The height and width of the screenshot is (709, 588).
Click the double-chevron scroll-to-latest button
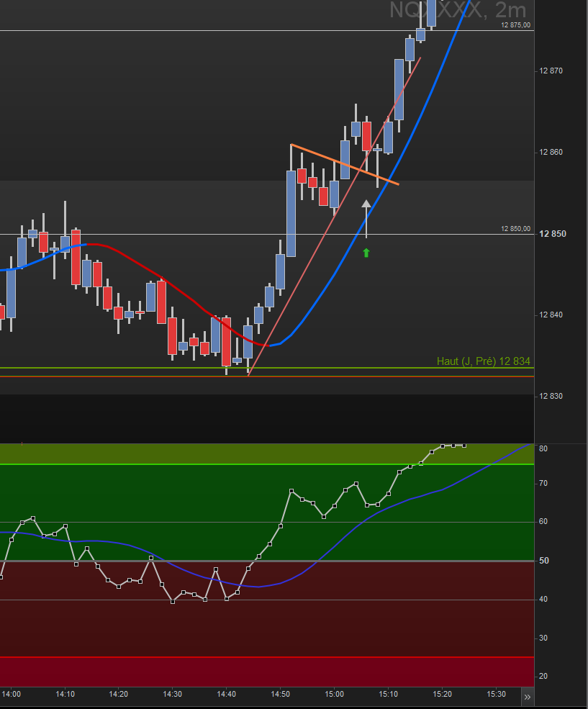point(527,697)
